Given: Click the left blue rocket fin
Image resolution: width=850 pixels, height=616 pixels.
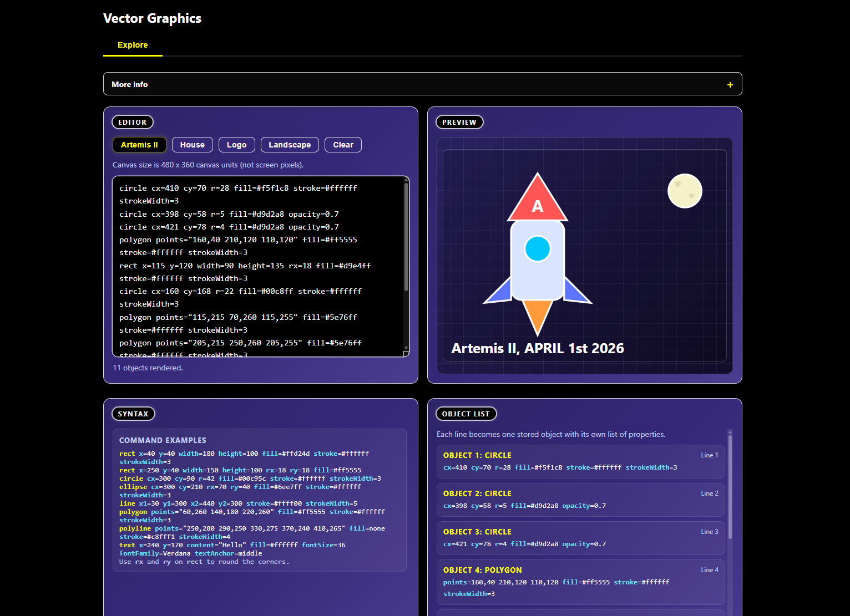Looking at the screenshot, I should coord(500,292).
